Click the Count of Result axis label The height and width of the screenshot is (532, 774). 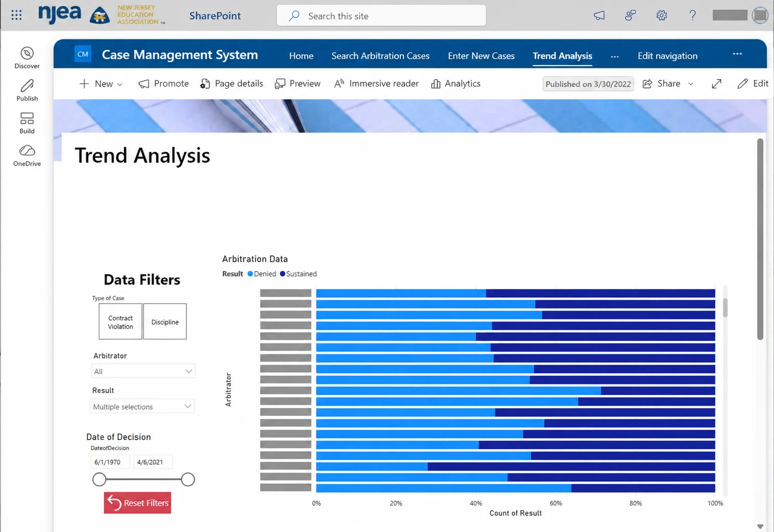pos(515,513)
